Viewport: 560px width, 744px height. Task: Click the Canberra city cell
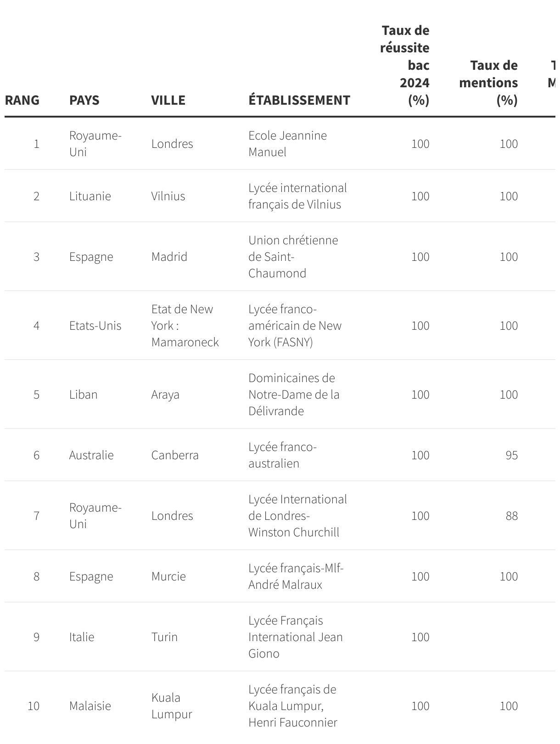[x=175, y=455]
